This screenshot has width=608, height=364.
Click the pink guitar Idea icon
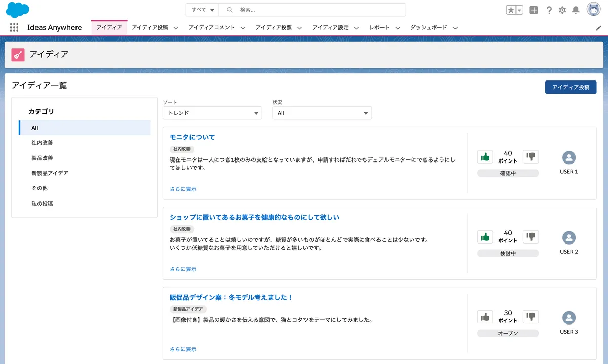18,55
